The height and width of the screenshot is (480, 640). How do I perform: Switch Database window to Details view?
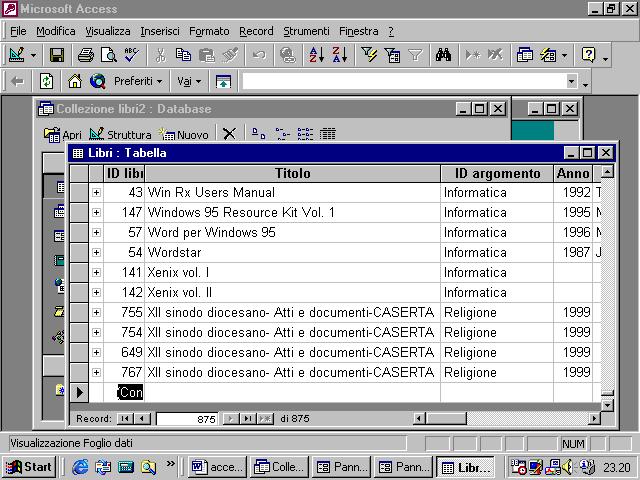(x=327, y=133)
